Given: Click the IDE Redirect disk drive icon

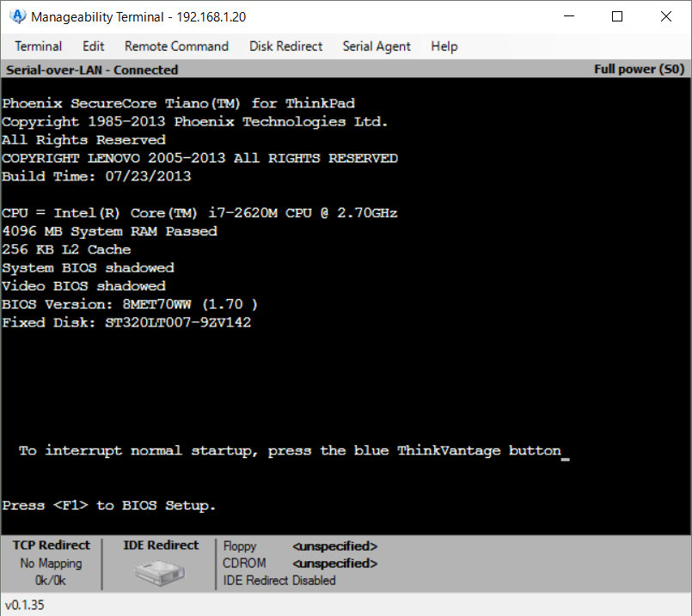Looking at the screenshot, I should (158, 571).
